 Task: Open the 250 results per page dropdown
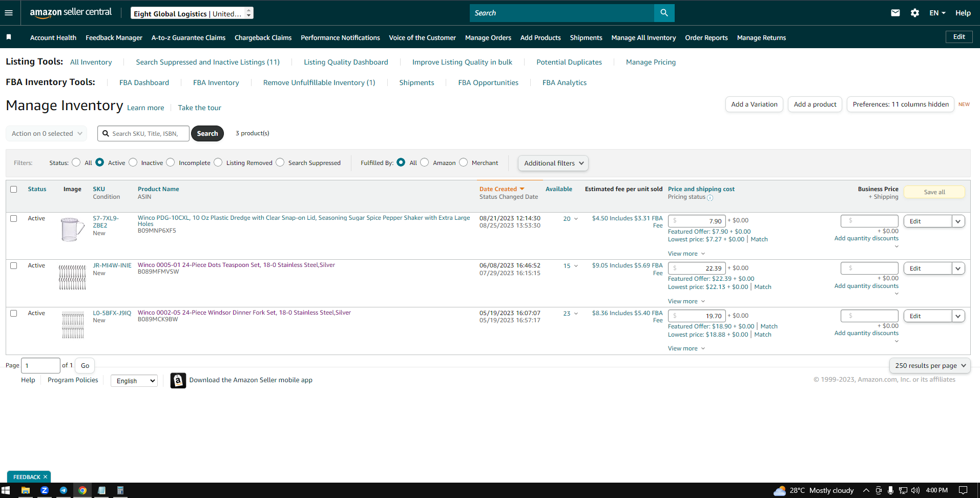[x=930, y=365]
